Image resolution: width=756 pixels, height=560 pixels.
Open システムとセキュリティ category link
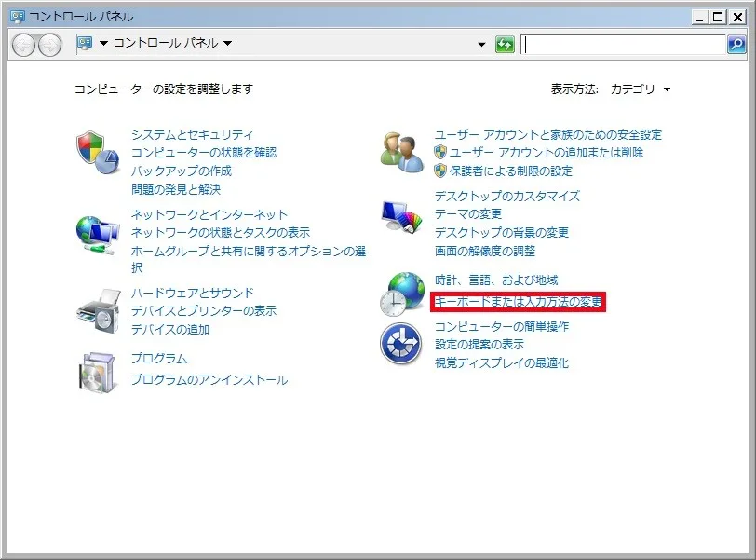point(193,134)
